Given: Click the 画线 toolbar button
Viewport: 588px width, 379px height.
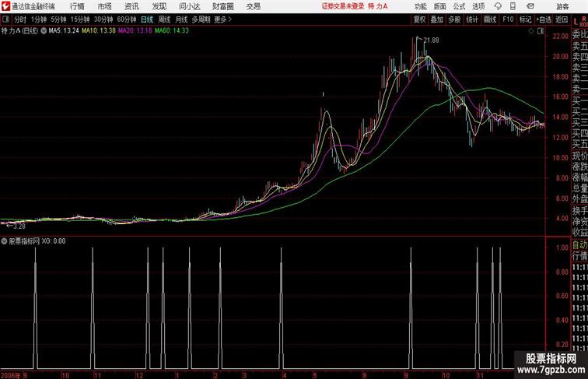Looking at the screenshot, I should (490, 19).
